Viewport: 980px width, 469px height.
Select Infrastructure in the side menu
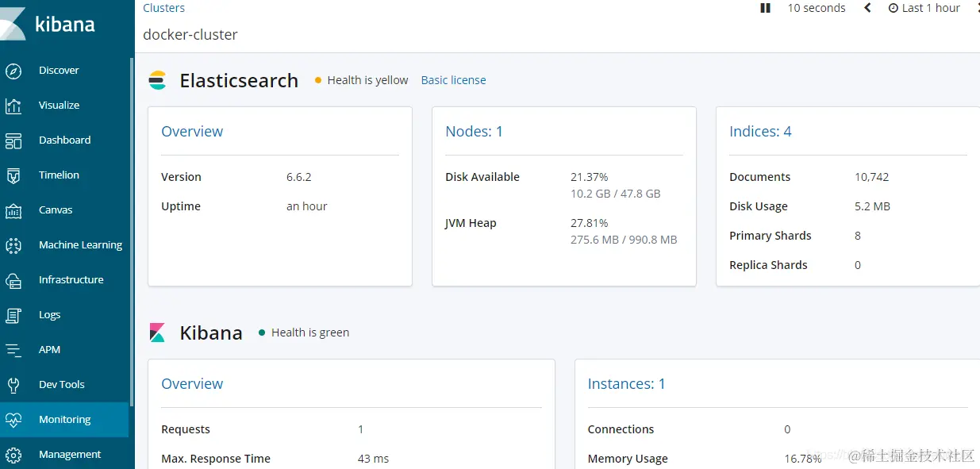(71, 280)
